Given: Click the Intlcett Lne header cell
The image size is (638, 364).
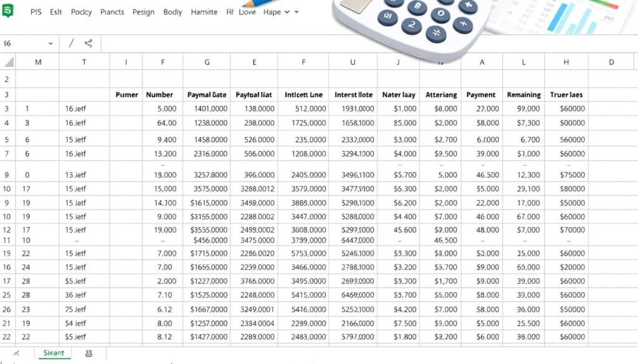Looking at the screenshot, I should pos(303,95).
